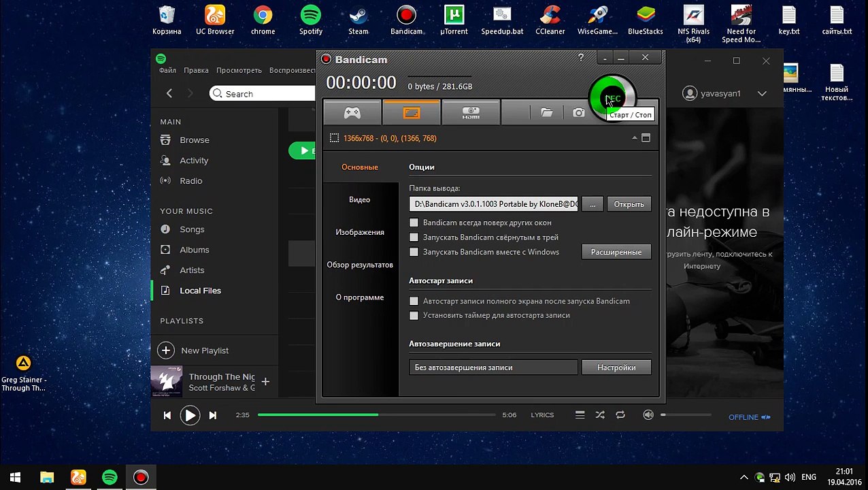Select Bandicam HDMI device recording mode icon
Image resolution: width=868 pixels, height=490 pixels.
click(x=471, y=113)
